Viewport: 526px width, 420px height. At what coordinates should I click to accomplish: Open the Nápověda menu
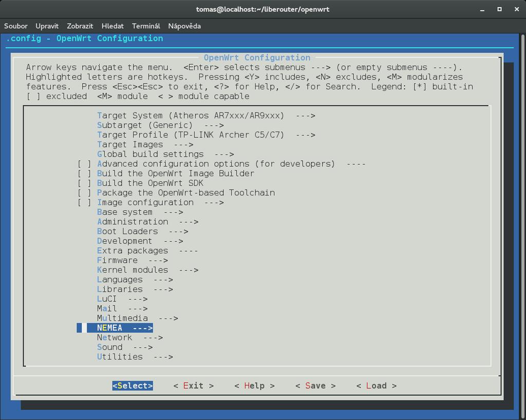(x=184, y=26)
